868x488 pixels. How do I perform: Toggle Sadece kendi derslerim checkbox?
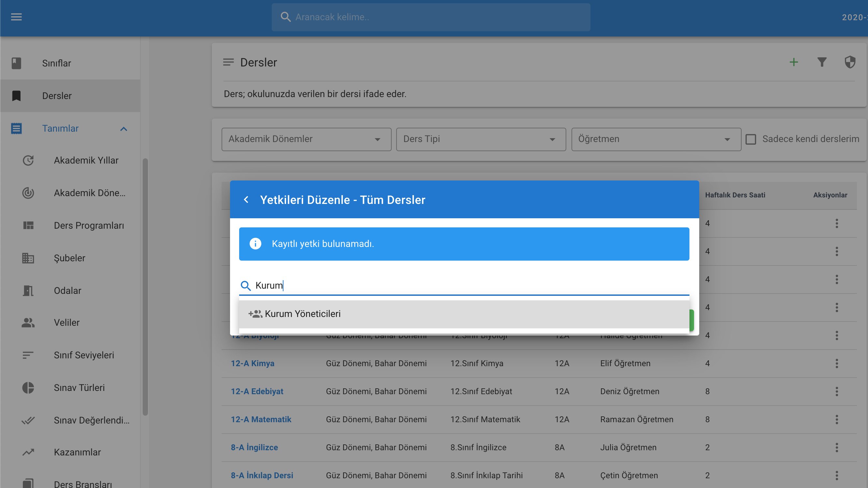click(x=751, y=139)
